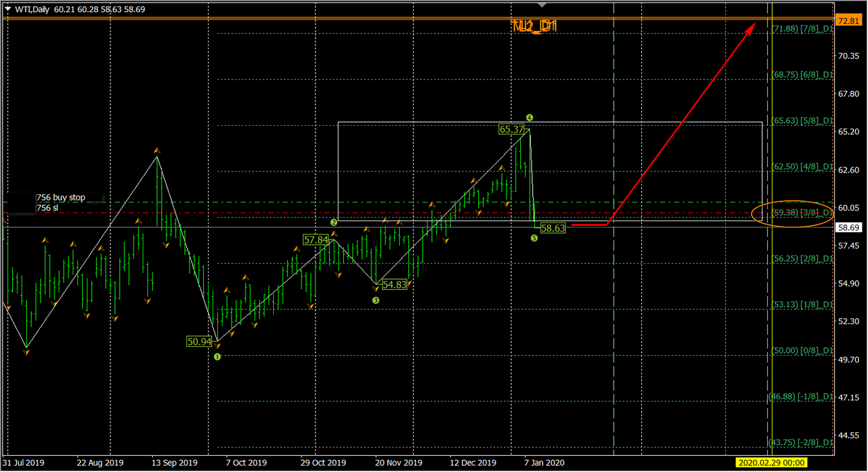
Task: Click the 29 Oct 2019 date on the time axis
Action: (x=323, y=463)
